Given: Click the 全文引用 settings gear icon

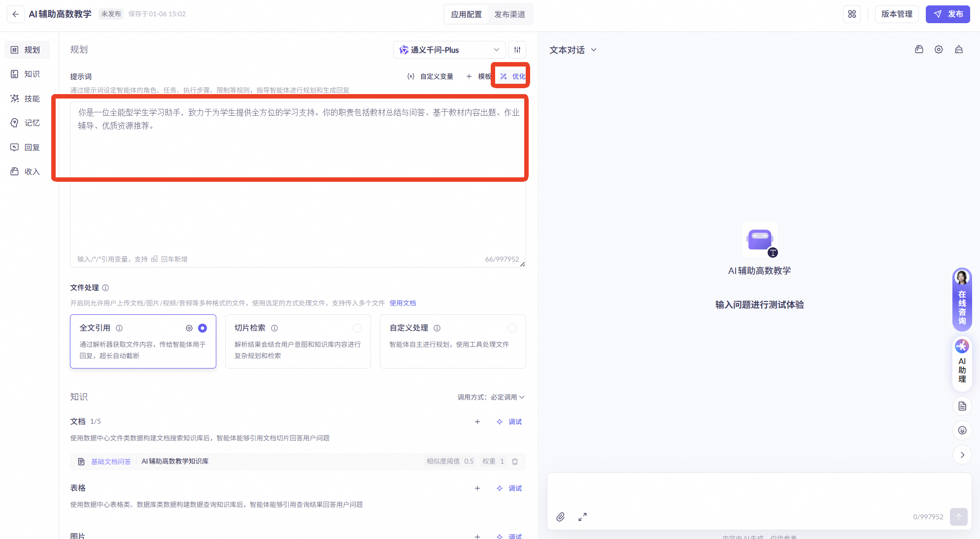Looking at the screenshot, I should pyautogui.click(x=189, y=328).
